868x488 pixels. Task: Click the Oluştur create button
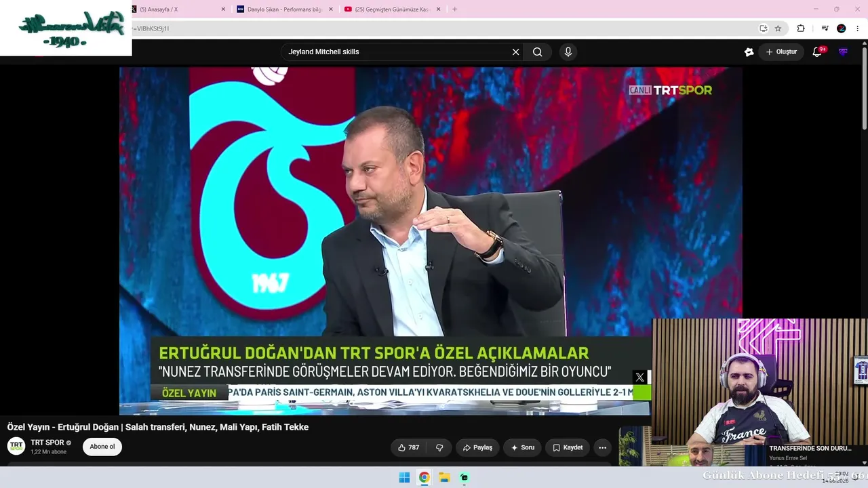(781, 52)
